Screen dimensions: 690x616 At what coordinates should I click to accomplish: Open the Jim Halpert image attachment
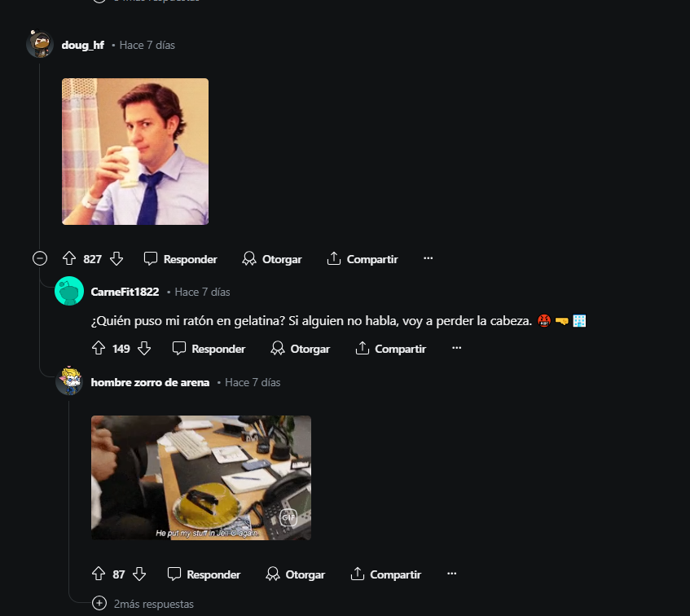coord(134,151)
